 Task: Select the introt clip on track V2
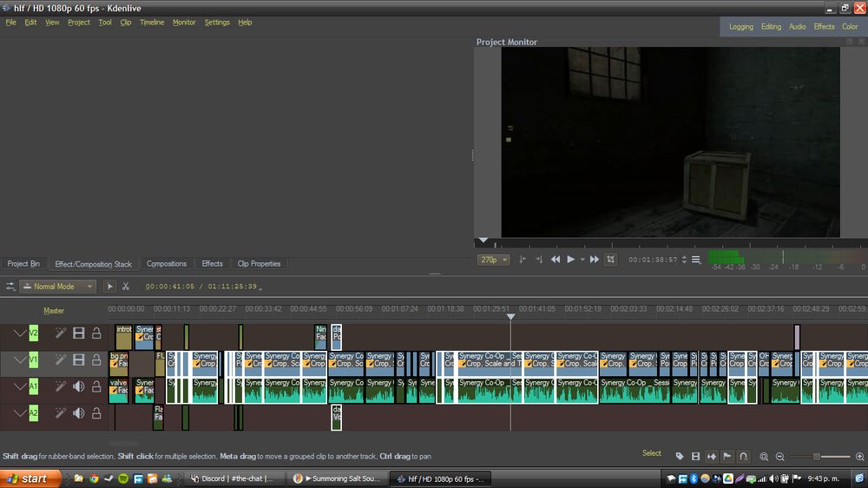(x=124, y=337)
